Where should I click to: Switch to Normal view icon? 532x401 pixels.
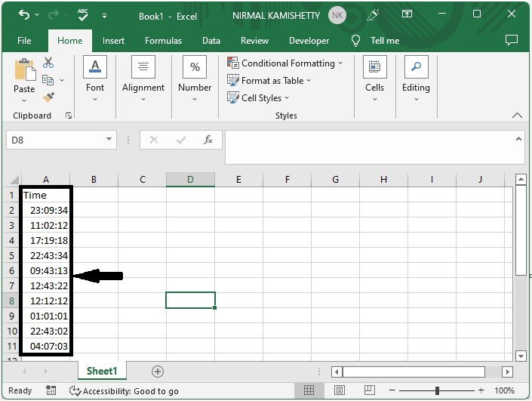pos(309,390)
